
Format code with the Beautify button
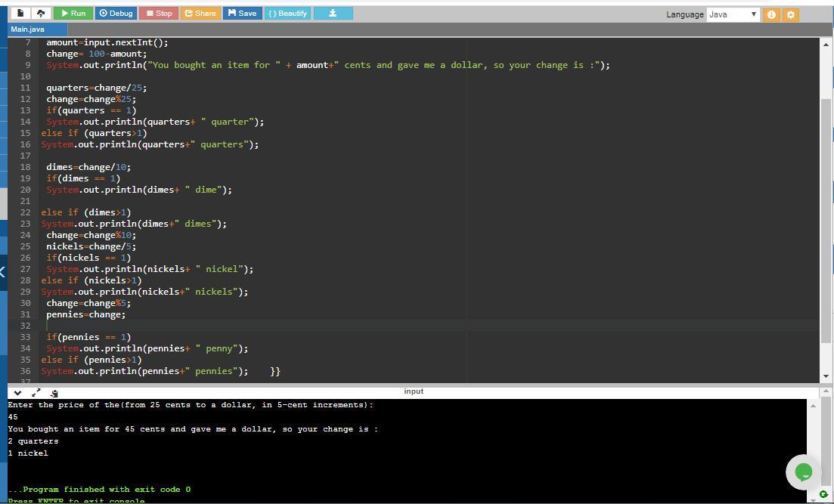pyautogui.click(x=287, y=14)
